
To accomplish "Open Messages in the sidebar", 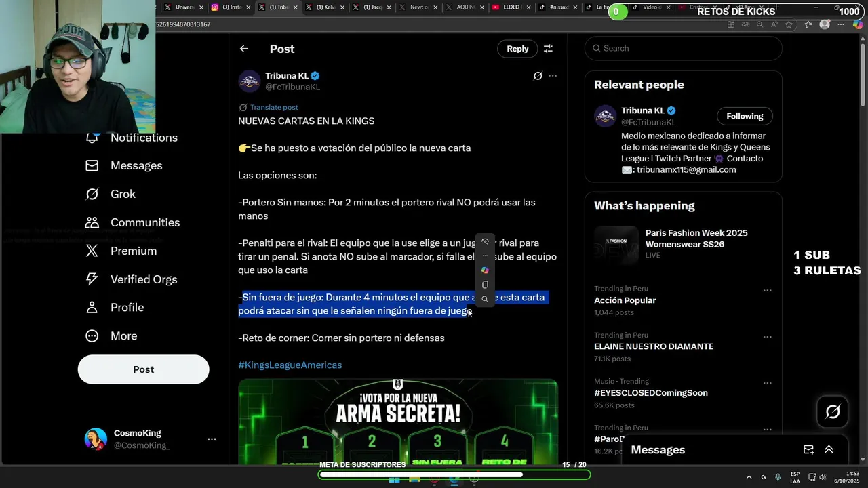I will (124, 166).
